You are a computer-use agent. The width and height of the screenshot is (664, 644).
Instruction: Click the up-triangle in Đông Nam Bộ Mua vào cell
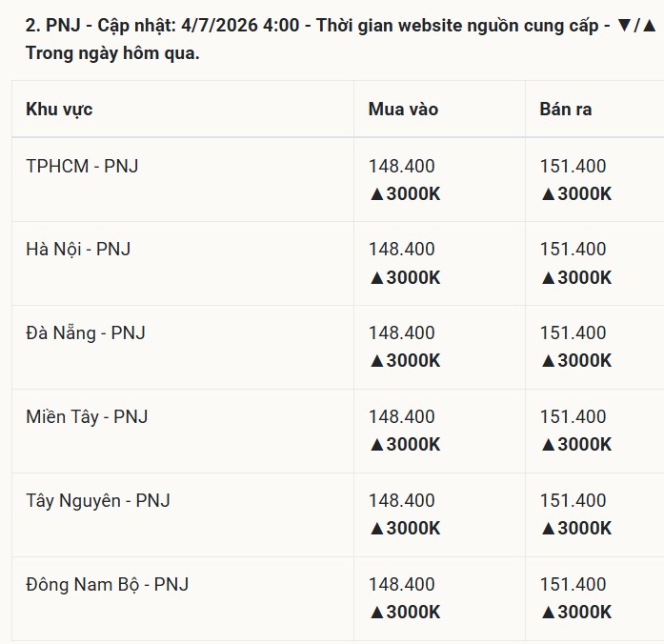click(376, 613)
